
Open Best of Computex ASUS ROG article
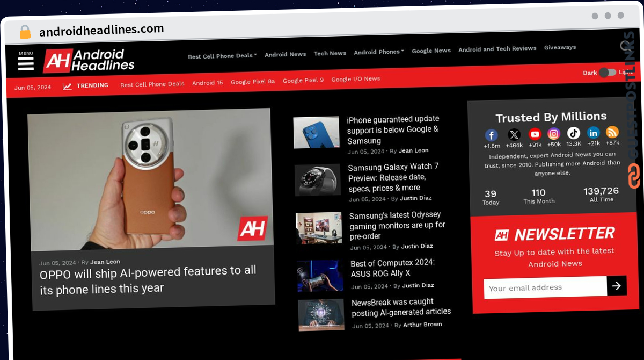[393, 268]
